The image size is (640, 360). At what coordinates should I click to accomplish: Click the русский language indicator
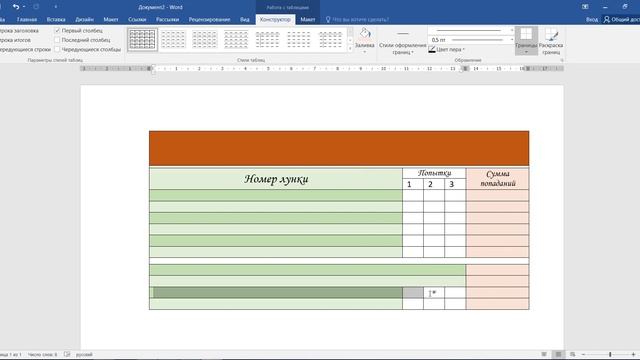[84, 354]
